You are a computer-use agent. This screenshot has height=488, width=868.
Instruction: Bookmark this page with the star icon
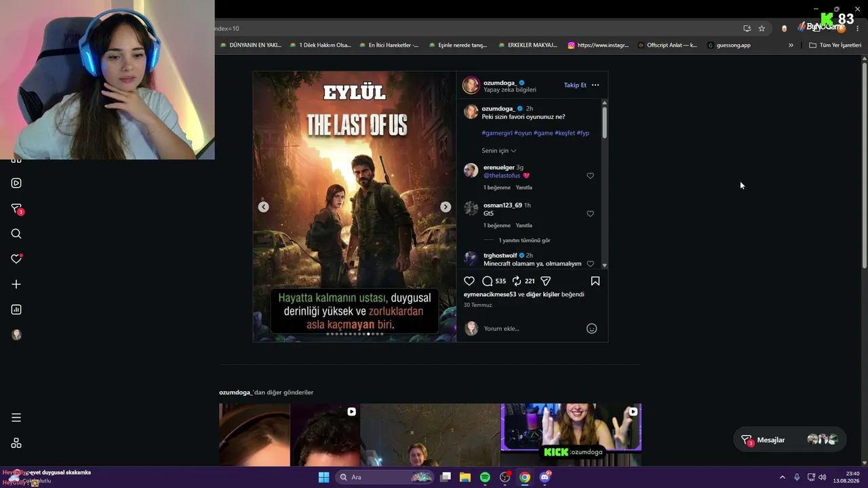(x=762, y=28)
